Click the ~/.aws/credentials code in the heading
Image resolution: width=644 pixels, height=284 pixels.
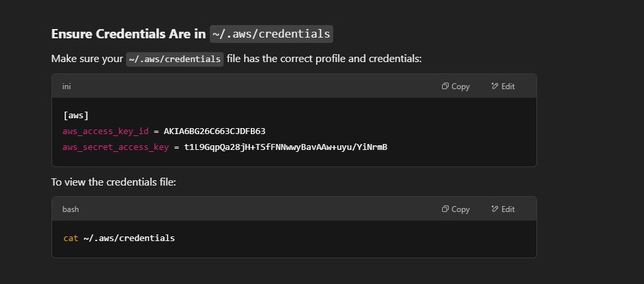[271, 34]
